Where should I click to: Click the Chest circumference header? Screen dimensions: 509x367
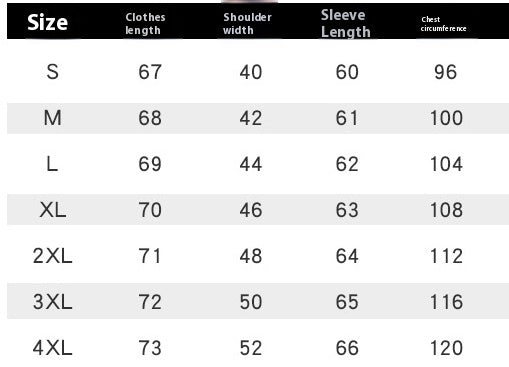point(443,24)
